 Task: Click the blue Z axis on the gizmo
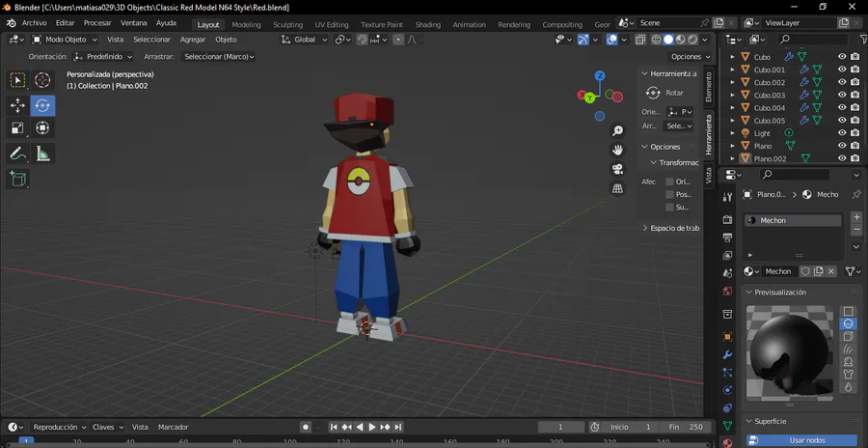pyautogui.click(x=600, y=75)
